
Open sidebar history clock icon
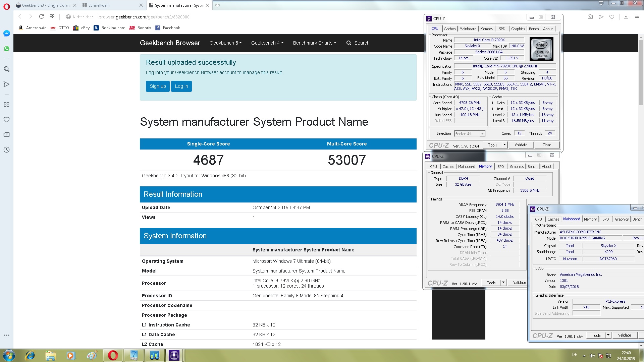click(x=6, y=150)
